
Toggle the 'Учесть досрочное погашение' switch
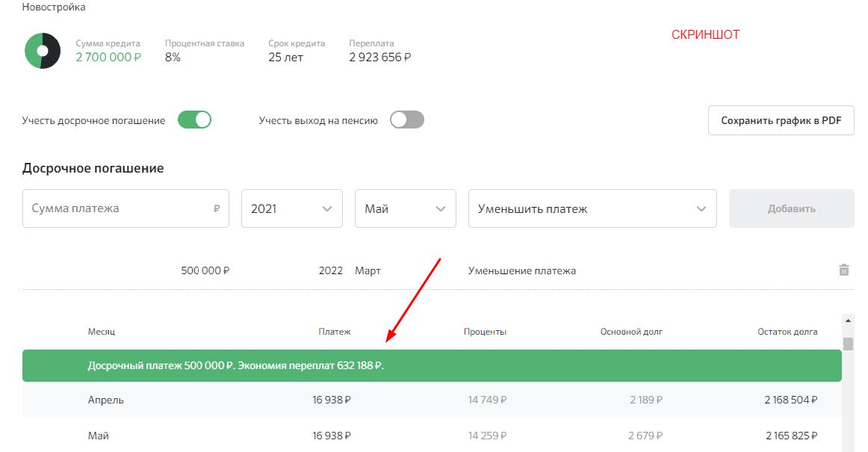(194, 120)
